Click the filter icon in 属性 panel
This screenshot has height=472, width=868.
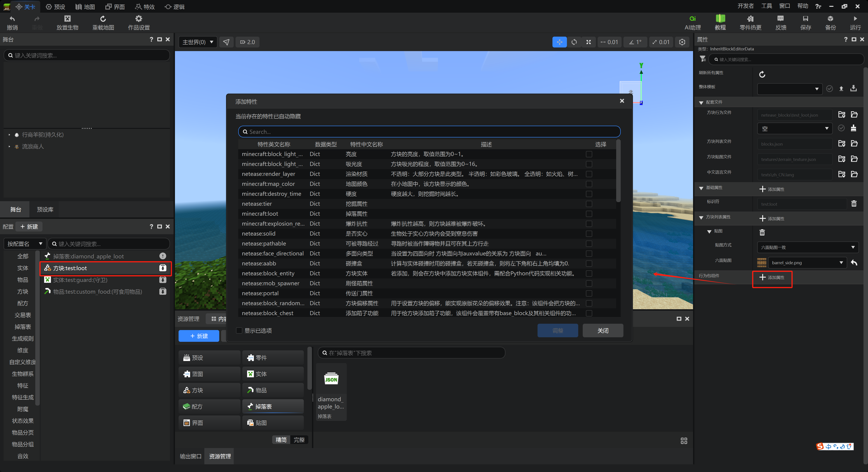coord(703,59)
